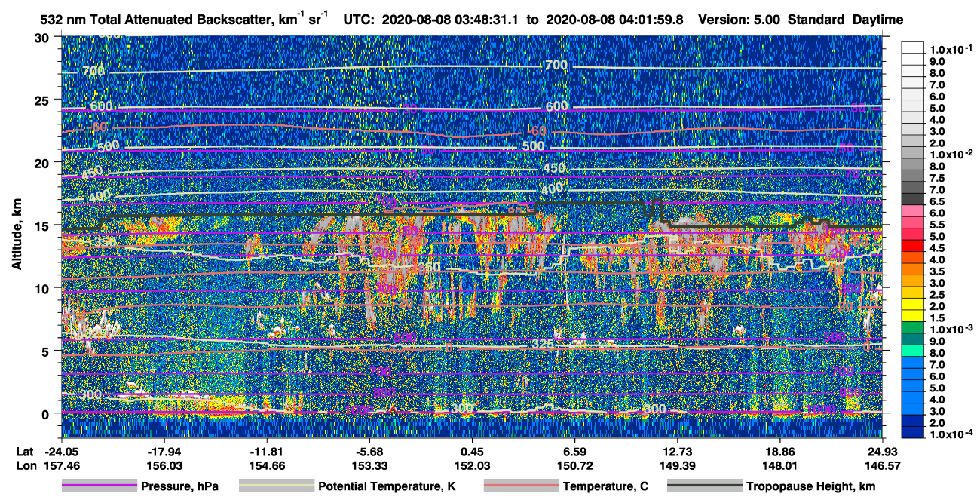Click the 'Pressure, hPa' legend label
The image size is (980, 503).
tap(179, 487)
